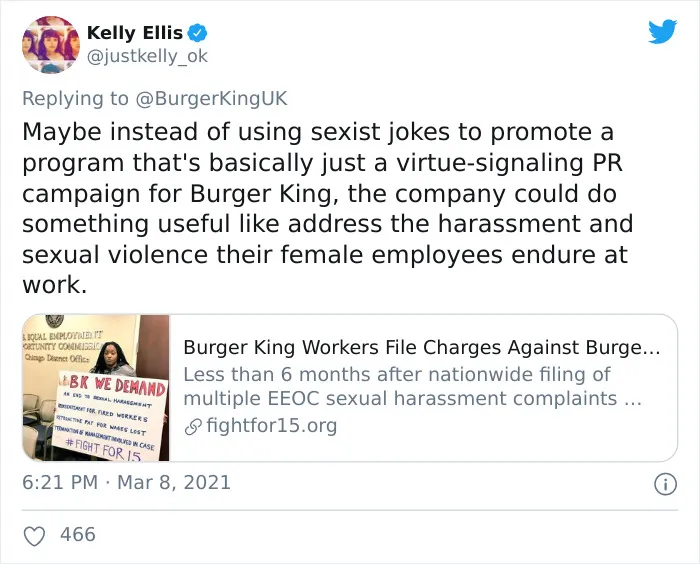Open the @justkelly_ok handle
The width and height of the screenshot is (700, 564).
(147, 56)
